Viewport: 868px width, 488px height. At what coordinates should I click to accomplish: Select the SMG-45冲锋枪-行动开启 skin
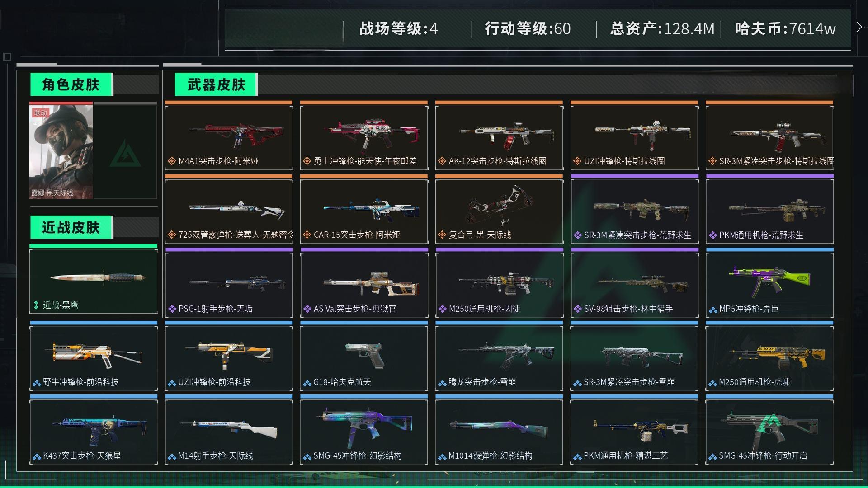pos(769,432)
